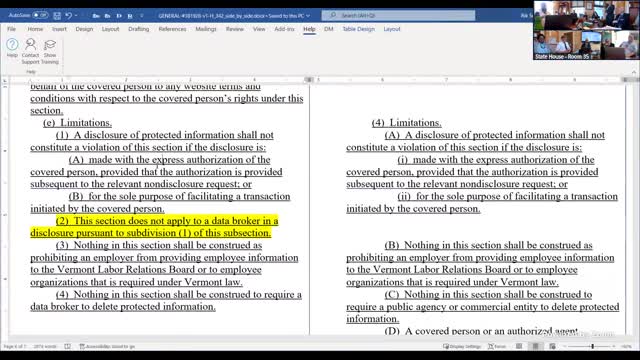Select Read Mode view icon

point(519,346)
